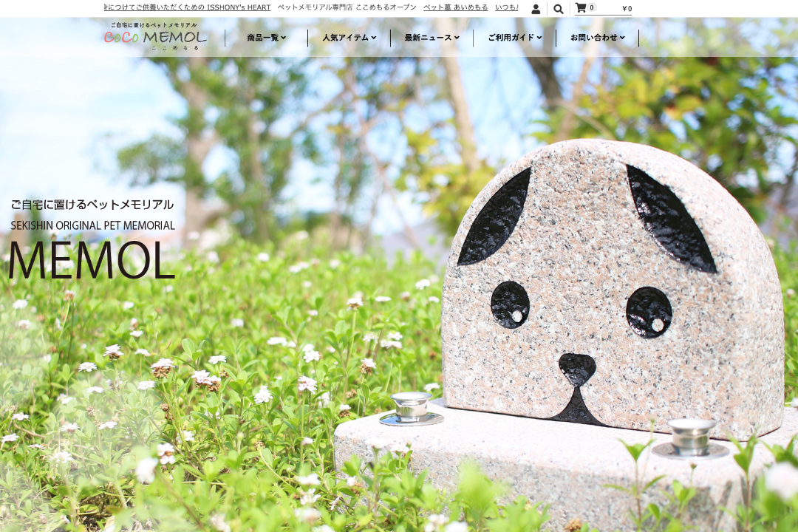Click the left metal vase on stone base
The width and height of the screenshot is (798, 532).
[411, 407]
